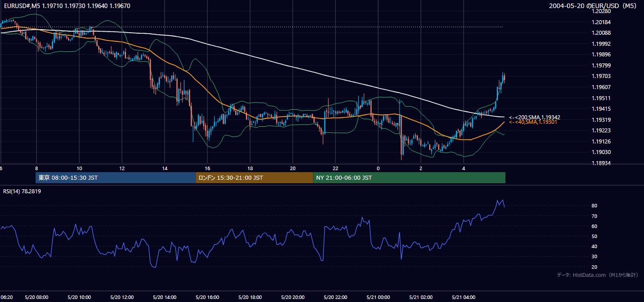The height and width of the screenshot is (302, 644).
Task: Click the 5/20 14:00 bottom time label
Action: click(165, 297)
